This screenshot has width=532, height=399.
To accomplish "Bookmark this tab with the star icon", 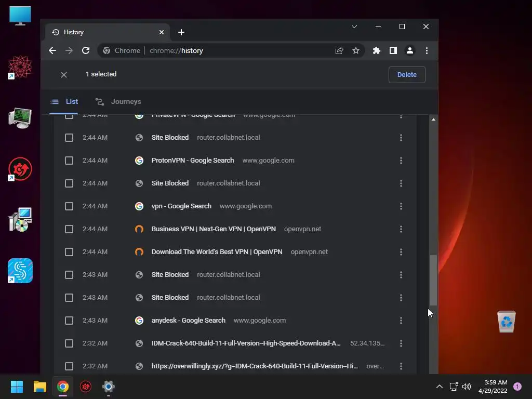I will pyautogui.click(x=355, y=50).
